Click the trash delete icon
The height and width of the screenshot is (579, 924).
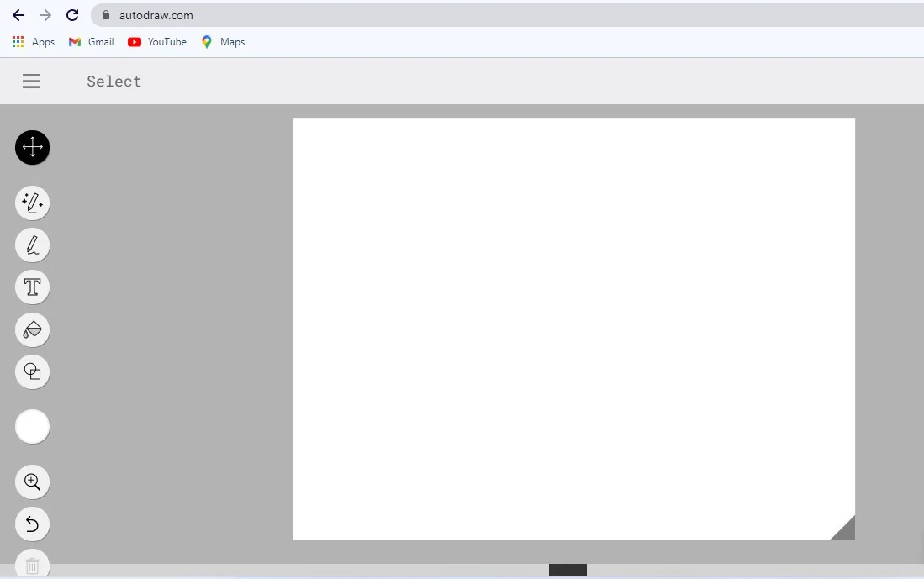32,564
